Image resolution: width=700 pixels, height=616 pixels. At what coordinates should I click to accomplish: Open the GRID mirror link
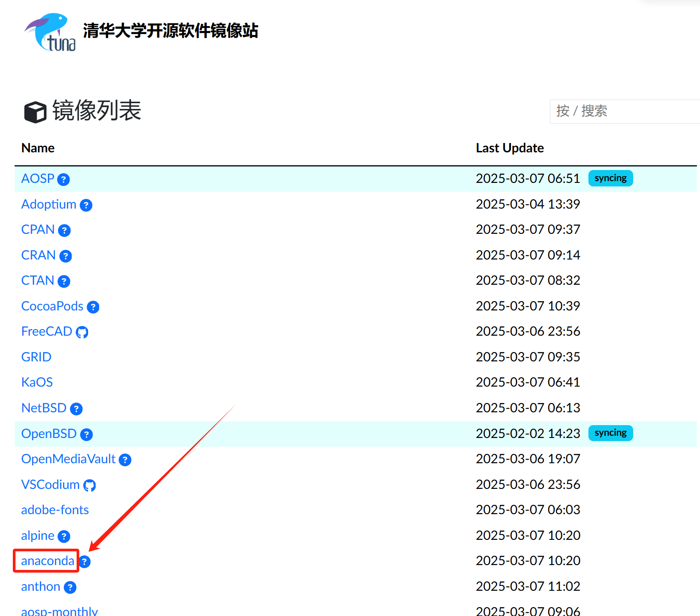point(36,357)
